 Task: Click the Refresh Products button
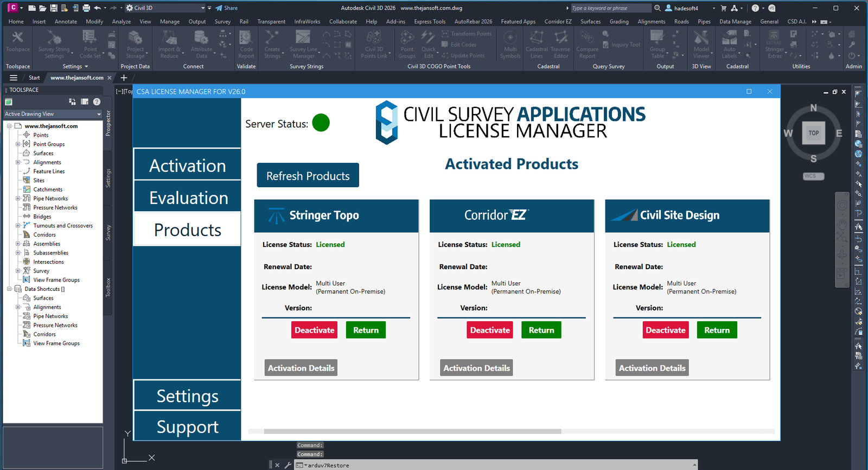(x=308, y=176)
